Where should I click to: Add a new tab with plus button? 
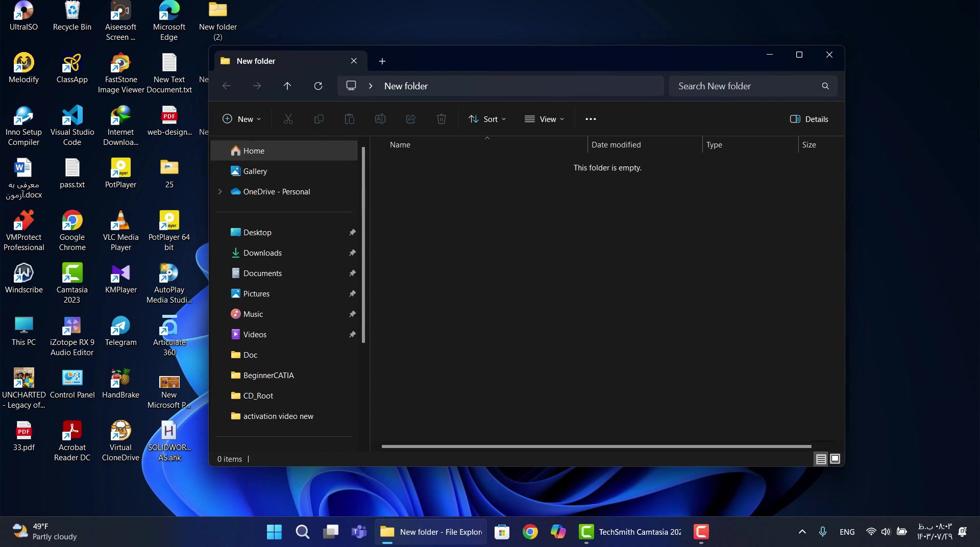(x=382, y=61)
